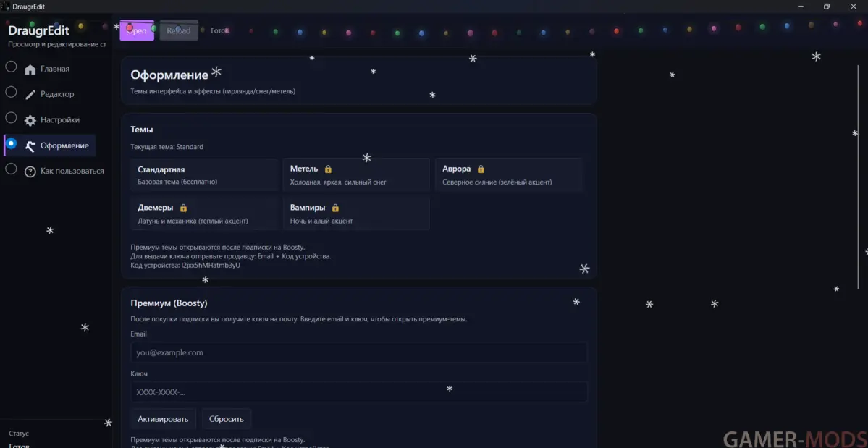
Task: Select the Главная radio button
Action: tap(11, 67)
